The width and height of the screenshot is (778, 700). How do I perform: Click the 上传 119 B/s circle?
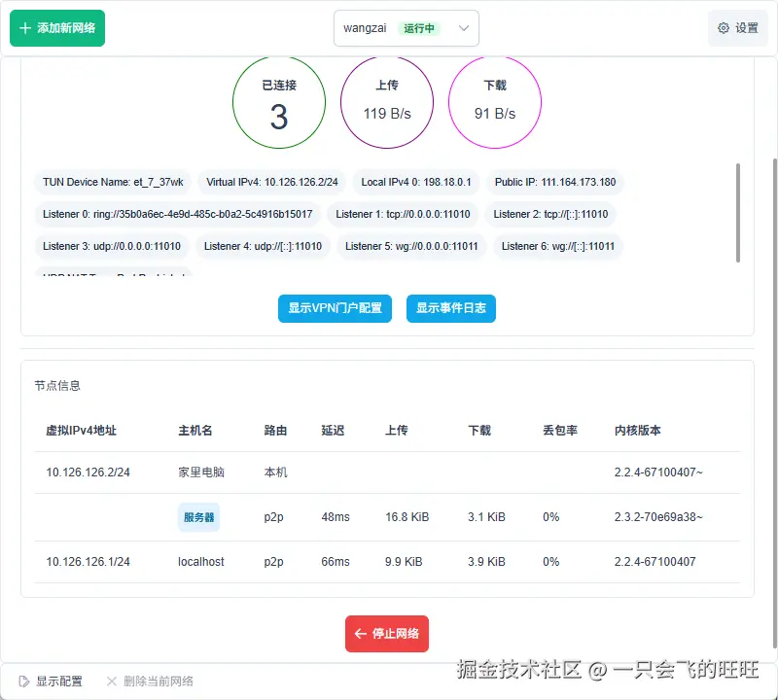coord(387,102)
